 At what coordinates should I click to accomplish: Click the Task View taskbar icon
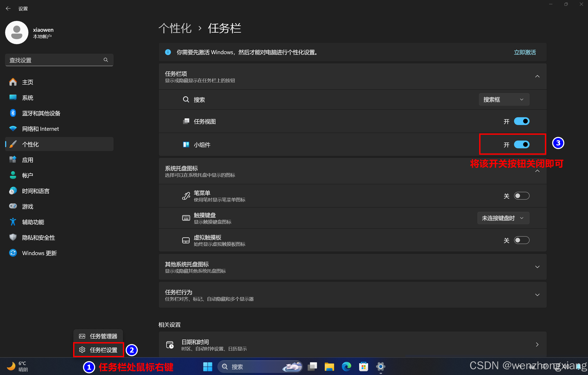click(312, 367)
